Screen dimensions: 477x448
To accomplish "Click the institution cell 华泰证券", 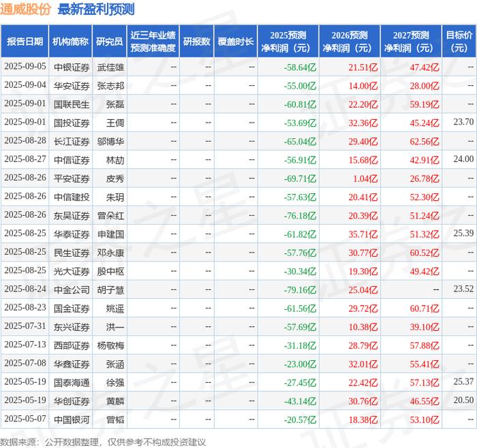I will pos(72,234).
